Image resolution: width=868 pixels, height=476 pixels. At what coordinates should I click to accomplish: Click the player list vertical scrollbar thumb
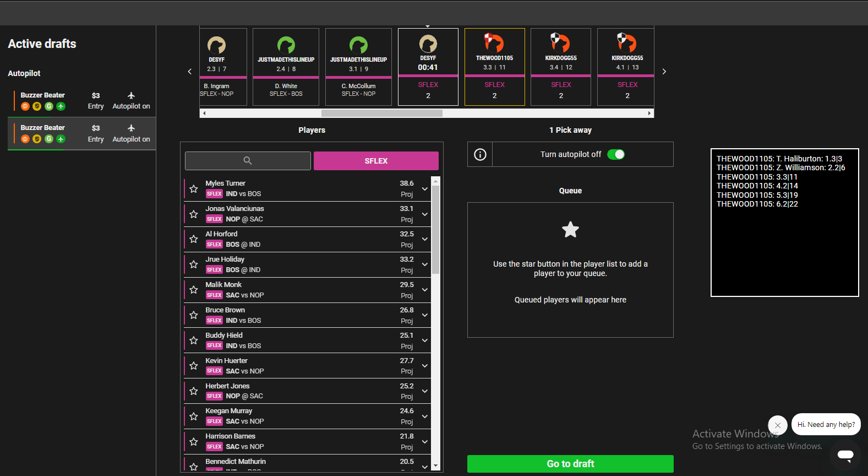435,230
